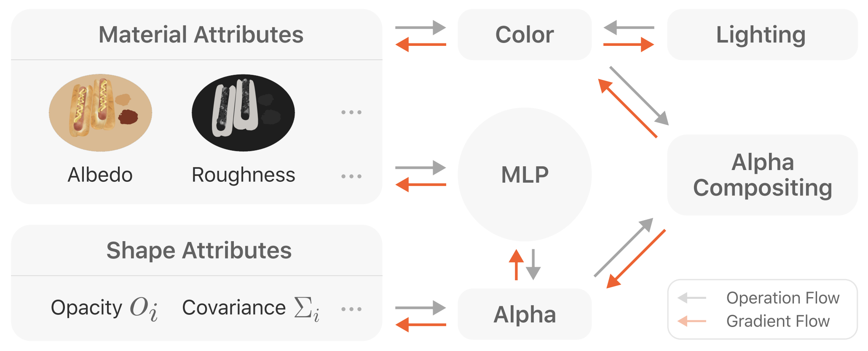Click the orange arrow pointing from Color to Lighting
Viewport: 868px width, 351px height.
click(628, 44)
